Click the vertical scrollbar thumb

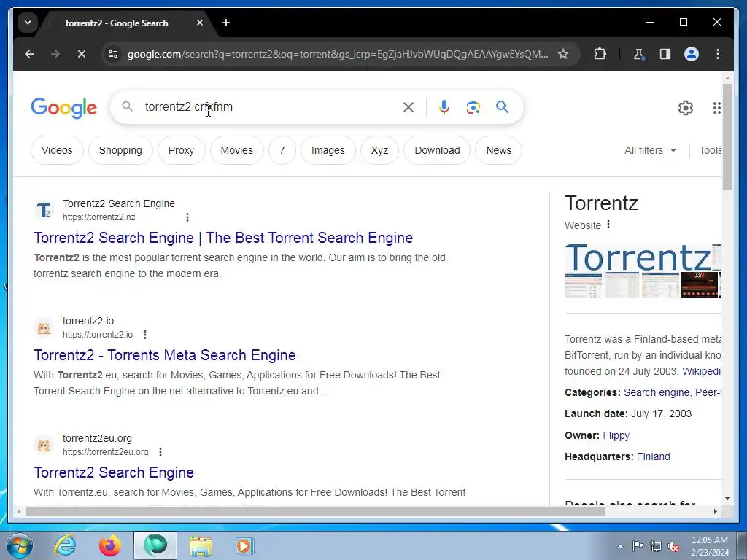(x=727, y=136)
